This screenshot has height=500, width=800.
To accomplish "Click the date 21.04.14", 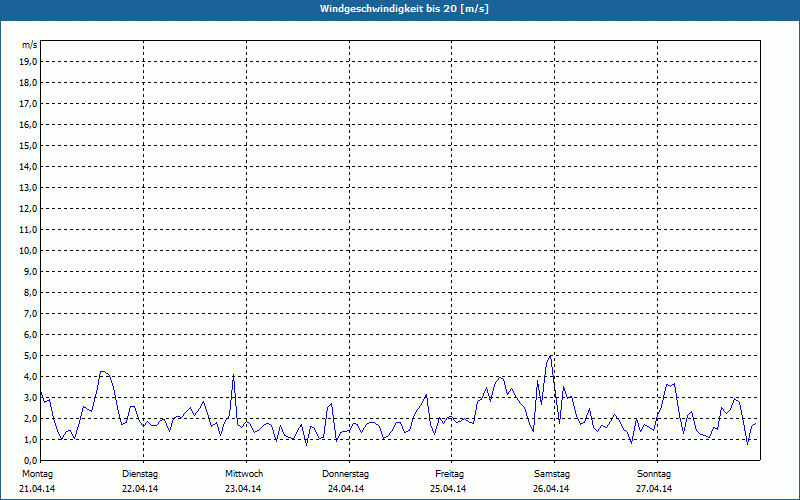I will coord(37,489).
